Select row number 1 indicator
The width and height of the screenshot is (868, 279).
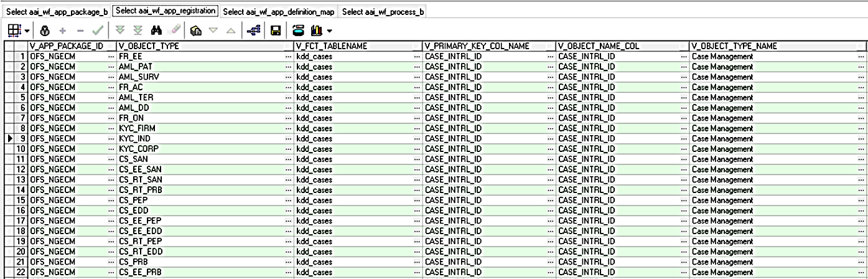20,56
